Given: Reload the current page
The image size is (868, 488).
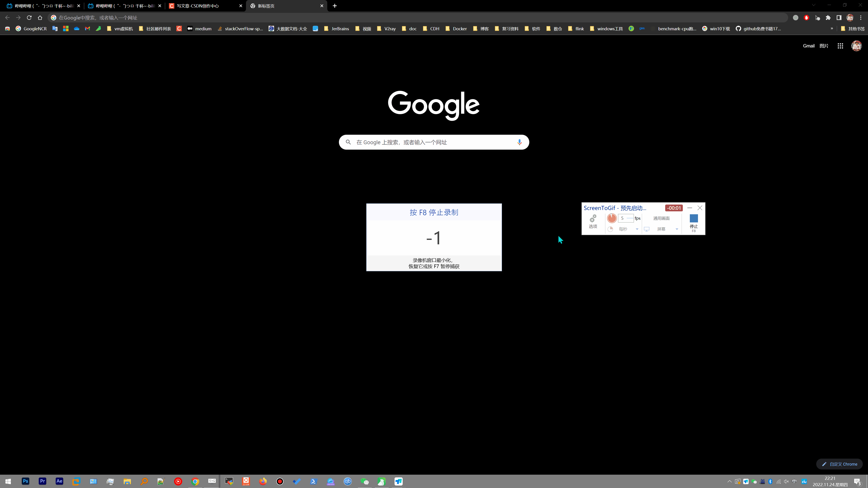Looking at the screenshot, I should (x=29, y=17).
